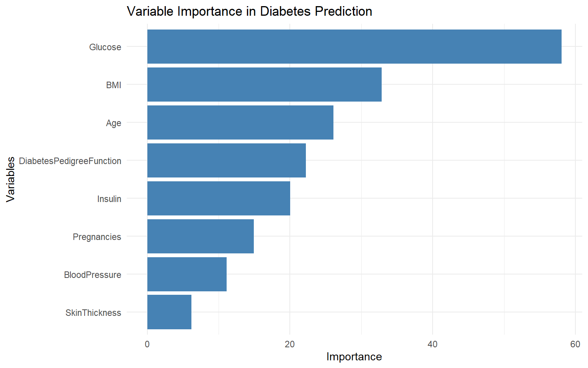
Task: Click the 40 tick label on x-axis
Action: point(433,344)
